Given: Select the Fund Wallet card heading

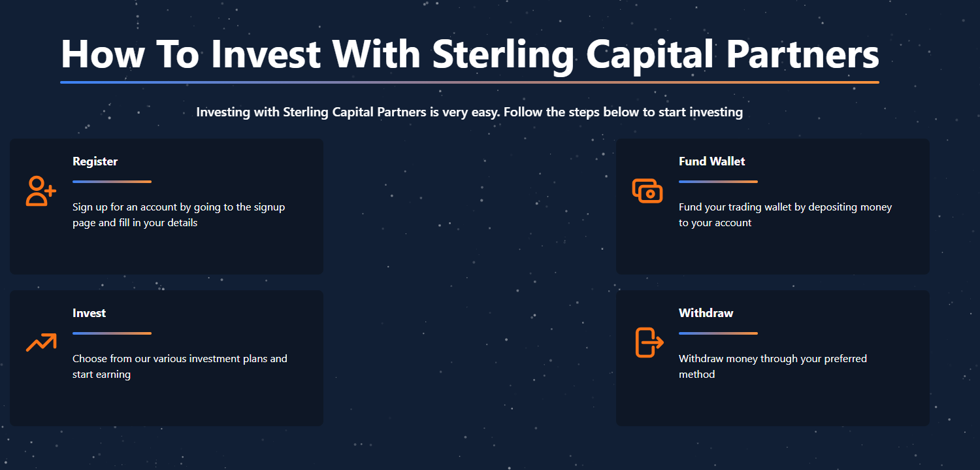Looking at the screenshot, I should point(711,161).
